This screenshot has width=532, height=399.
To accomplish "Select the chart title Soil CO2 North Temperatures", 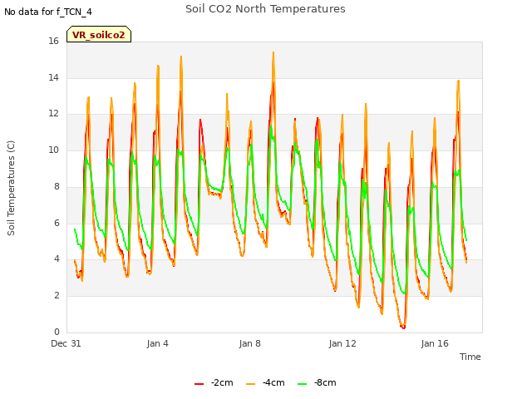I will pyautogui.click(x=265, y=9).
